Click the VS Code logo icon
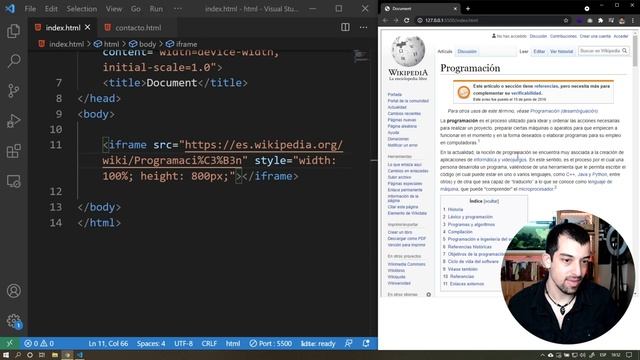Screen dimensions: 640x360 10,8
